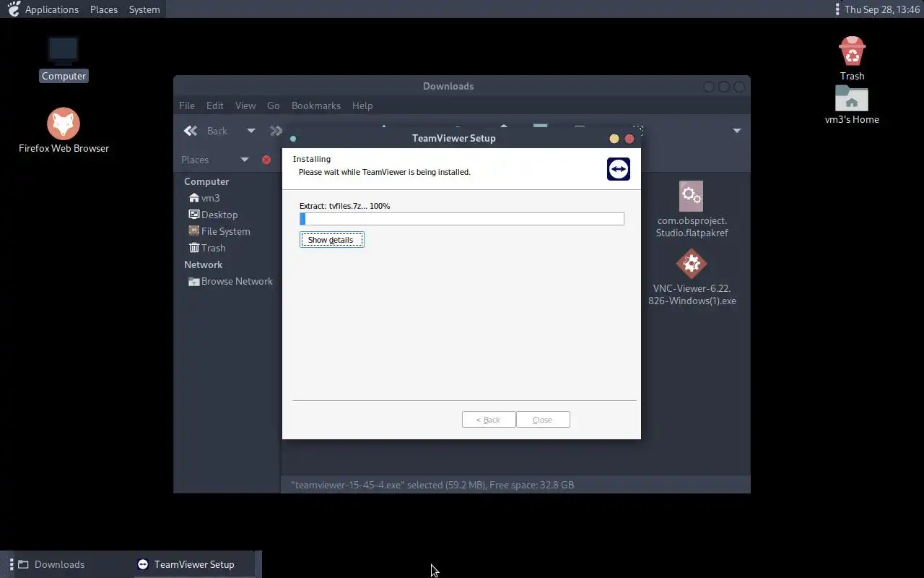Click the panel grip handle near the clock
This screenshot has width=924, height=578.
837,9
